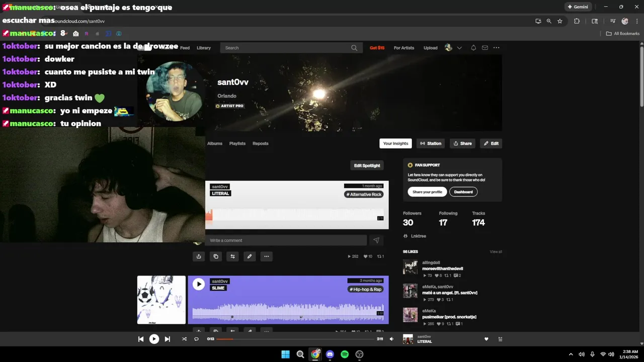
Task: Click the profile Edit button
Action: point(491,143)
